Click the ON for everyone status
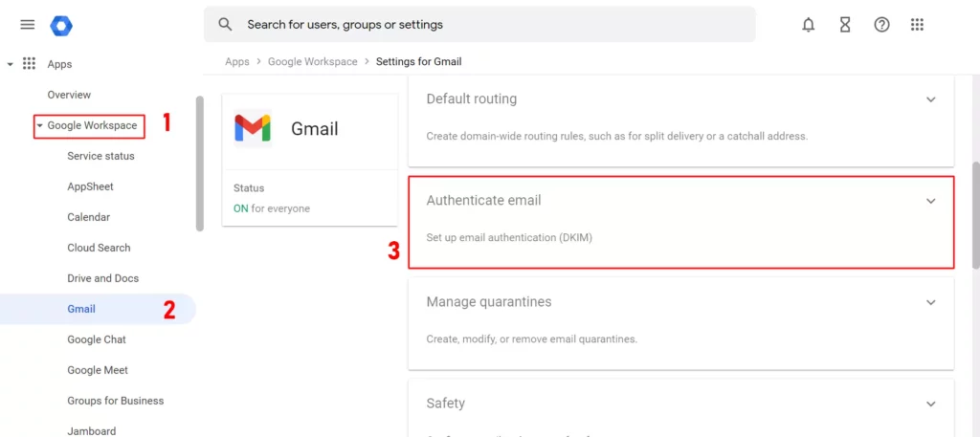The image size is (980, 437). click(272, 208)
